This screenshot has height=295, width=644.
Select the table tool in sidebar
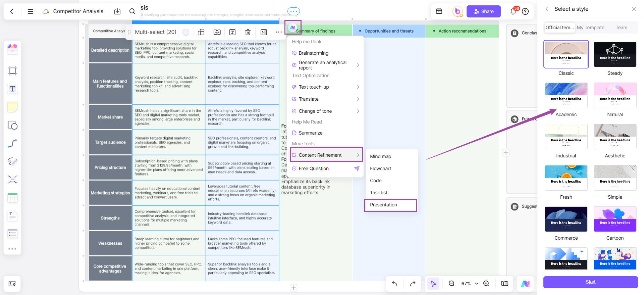tap(12, 198)
